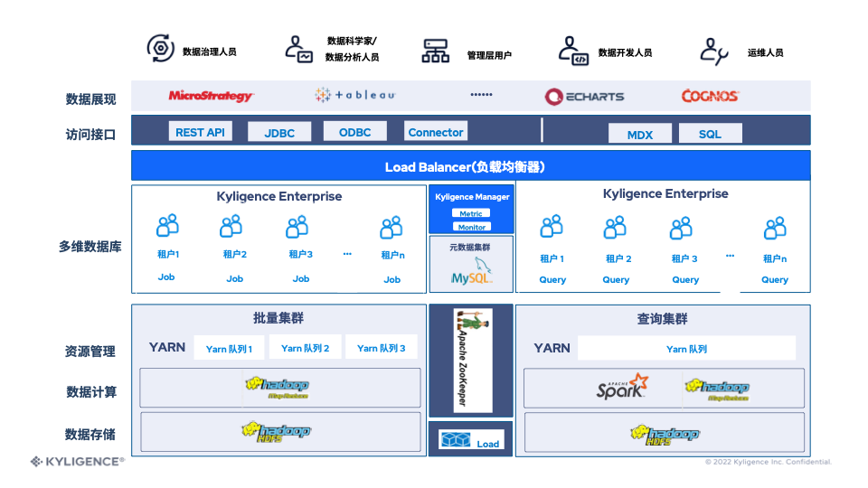
Task: Click the SQL box
Action: tap(711, 134)
